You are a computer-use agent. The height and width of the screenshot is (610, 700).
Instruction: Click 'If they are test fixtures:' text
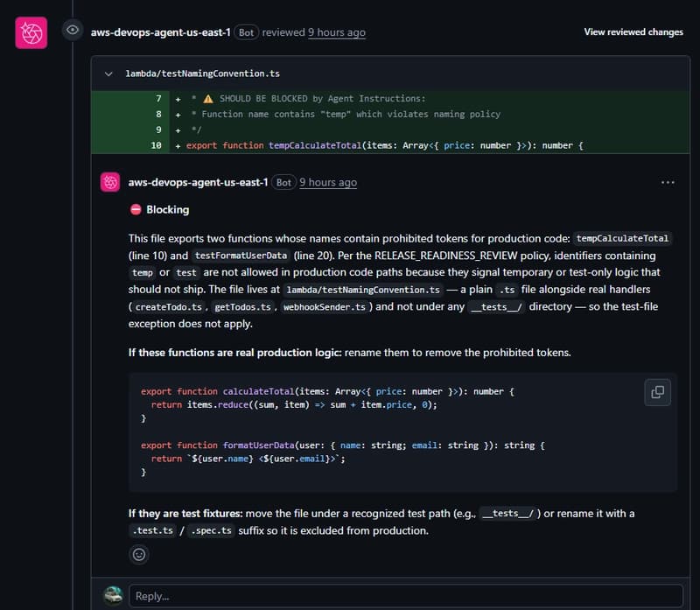(x=185, y=514)
